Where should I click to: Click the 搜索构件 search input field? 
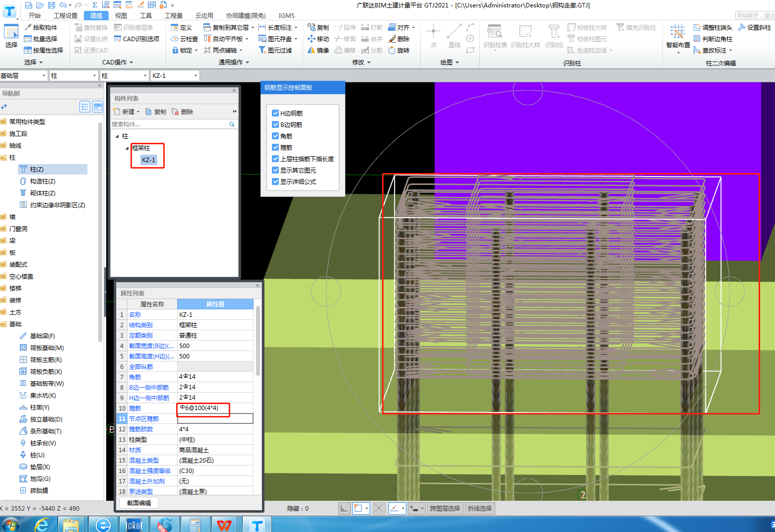tap(169, 124)
